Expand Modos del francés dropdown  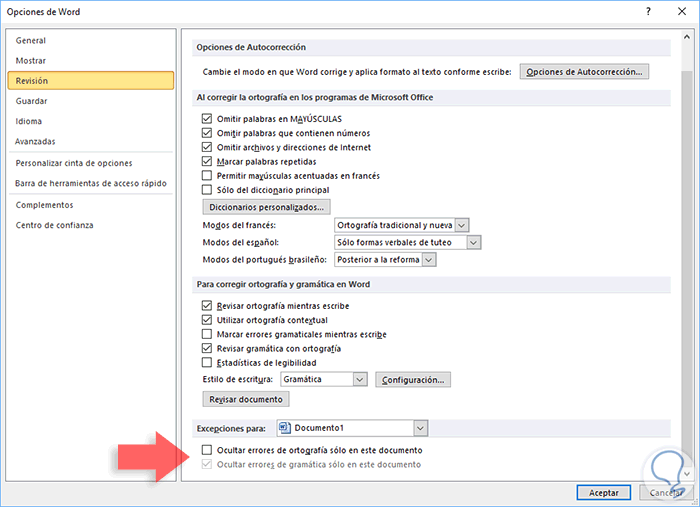point(462,225)
